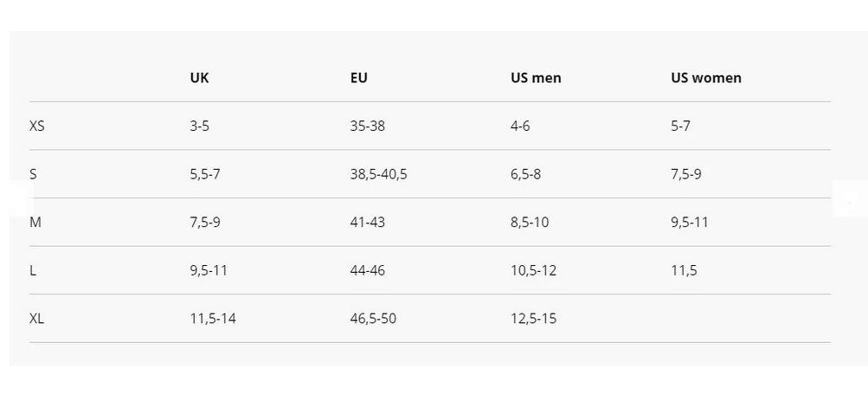Click the US men column header
Image resolution: width=868 pixels, height=395 pixels.
[536, 78]
